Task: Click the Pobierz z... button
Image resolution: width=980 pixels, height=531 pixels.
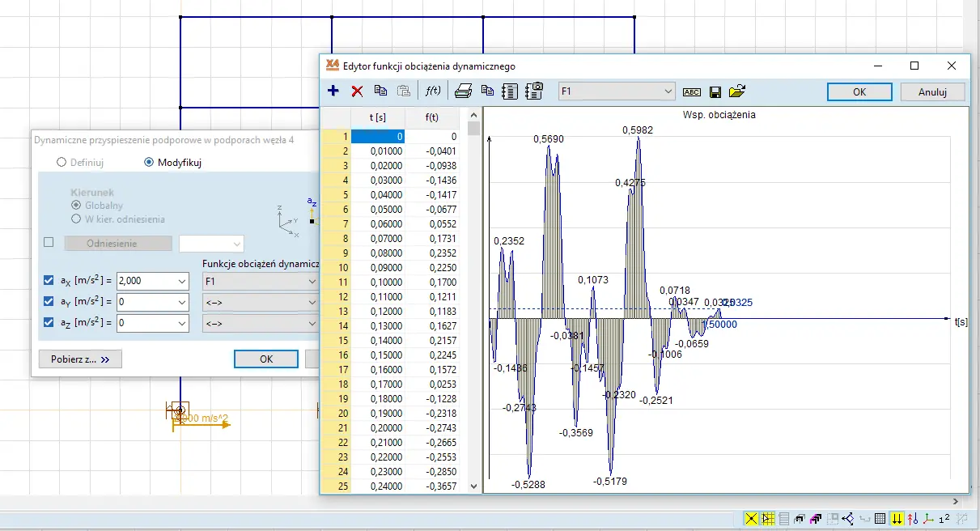Action: coord(80,359)
